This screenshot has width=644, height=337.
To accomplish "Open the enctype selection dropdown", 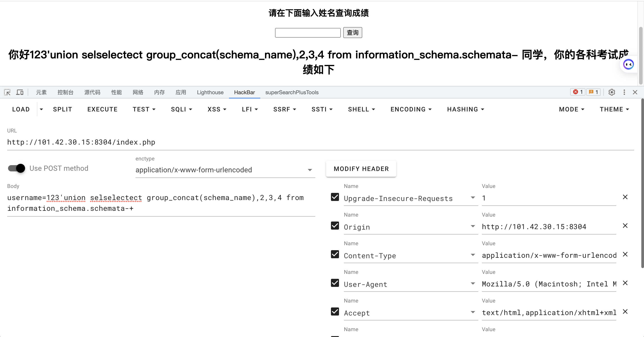I will tap(225, 170).
